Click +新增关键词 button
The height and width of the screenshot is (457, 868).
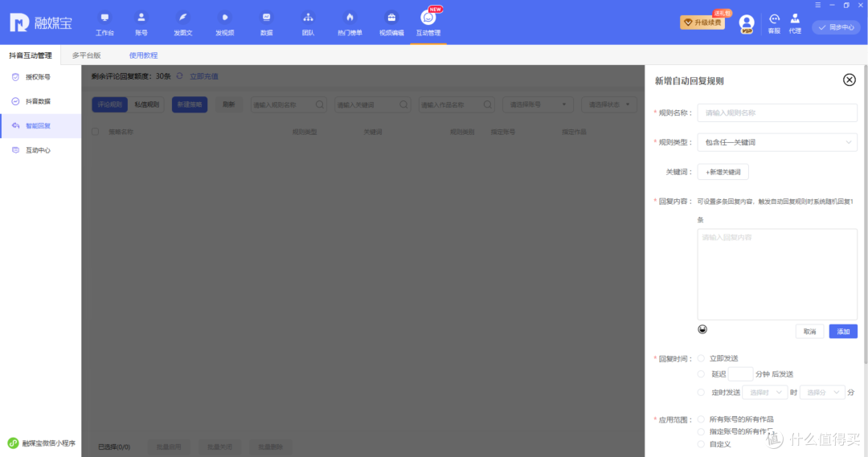[x=723, y=172]
